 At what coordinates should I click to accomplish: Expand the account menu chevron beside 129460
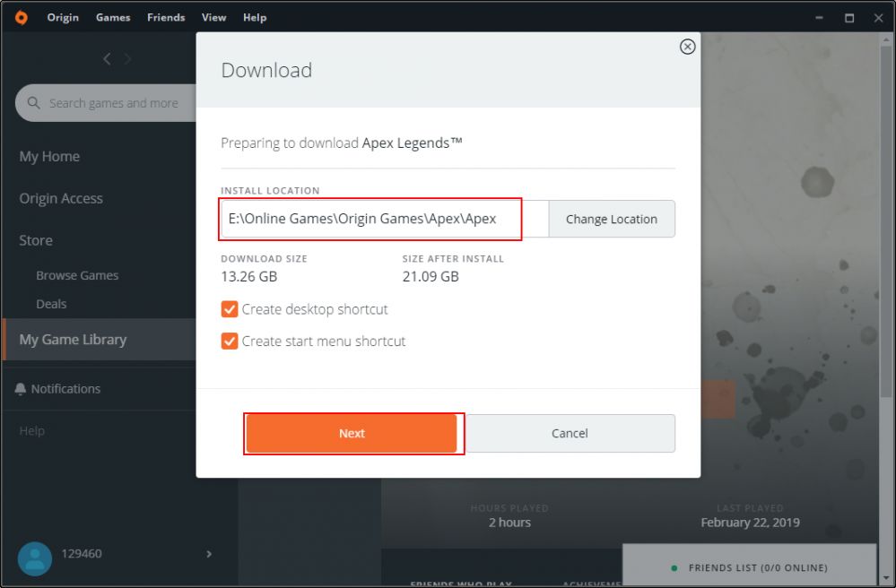[x=209, y=554]
